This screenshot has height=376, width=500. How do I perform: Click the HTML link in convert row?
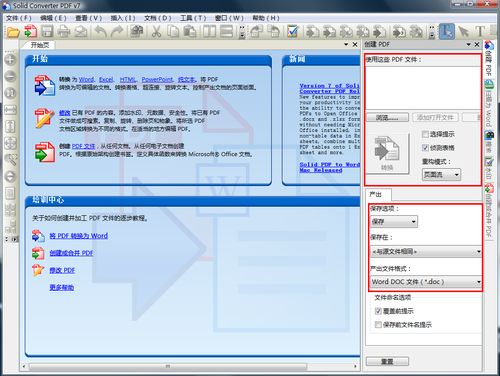pos(128,79)
